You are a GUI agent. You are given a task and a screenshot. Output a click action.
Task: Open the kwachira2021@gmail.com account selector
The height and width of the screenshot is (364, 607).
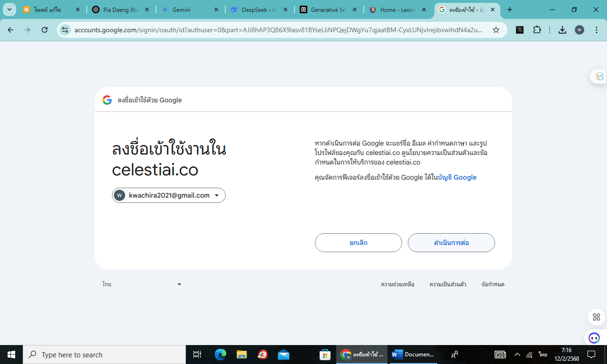pyautogui.click(x=169, y=195)
